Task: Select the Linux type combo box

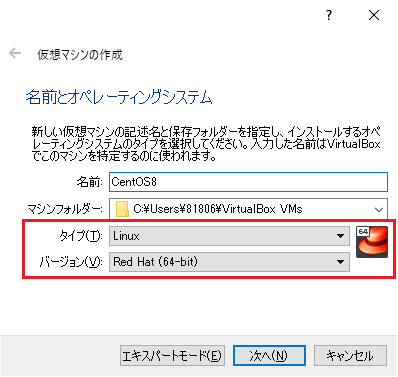Action: coord(229,236)
